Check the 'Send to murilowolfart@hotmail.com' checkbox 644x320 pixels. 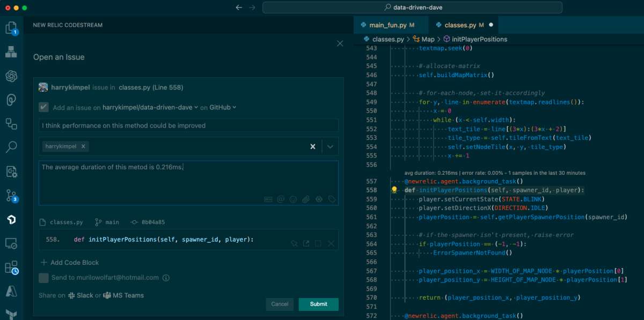(x=43, y=278)
